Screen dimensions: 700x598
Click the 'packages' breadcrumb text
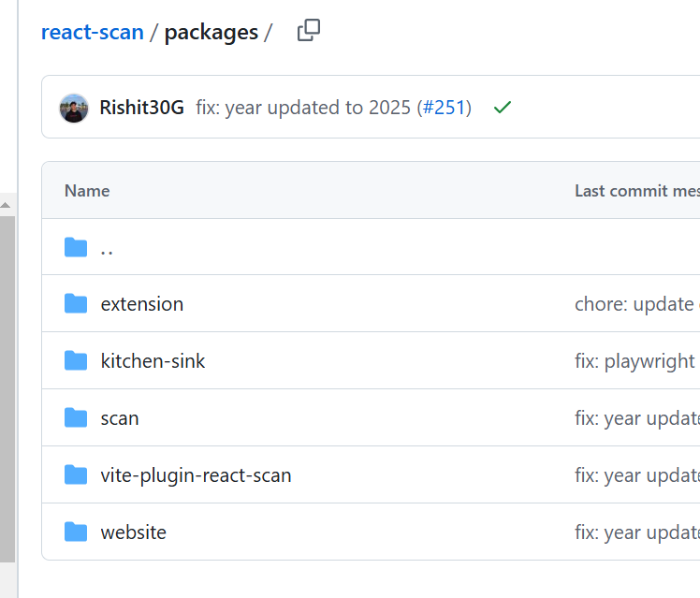[x=211, y=33]
